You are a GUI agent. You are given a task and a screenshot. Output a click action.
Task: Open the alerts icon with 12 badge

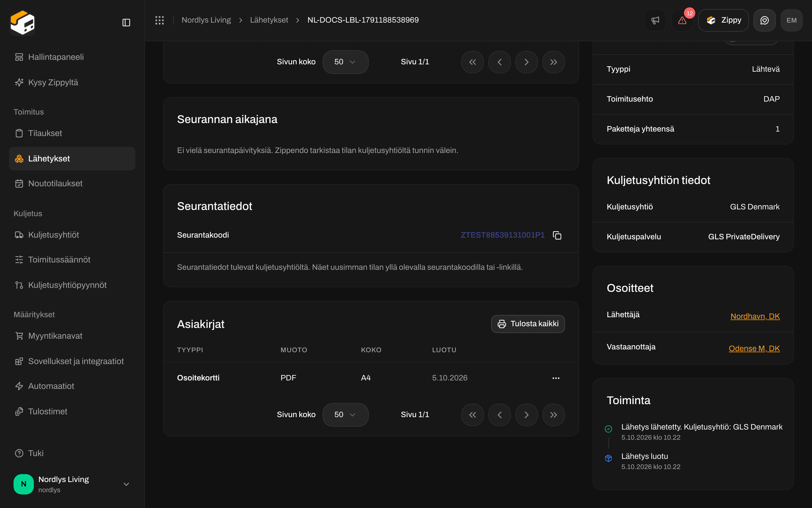coord(682,20)
